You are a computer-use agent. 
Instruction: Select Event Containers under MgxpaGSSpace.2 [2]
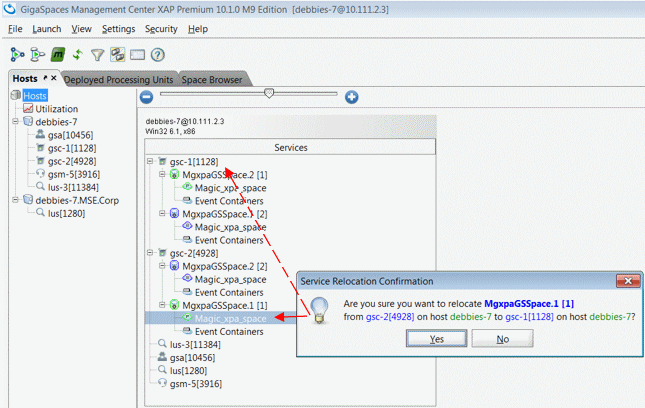229,292
